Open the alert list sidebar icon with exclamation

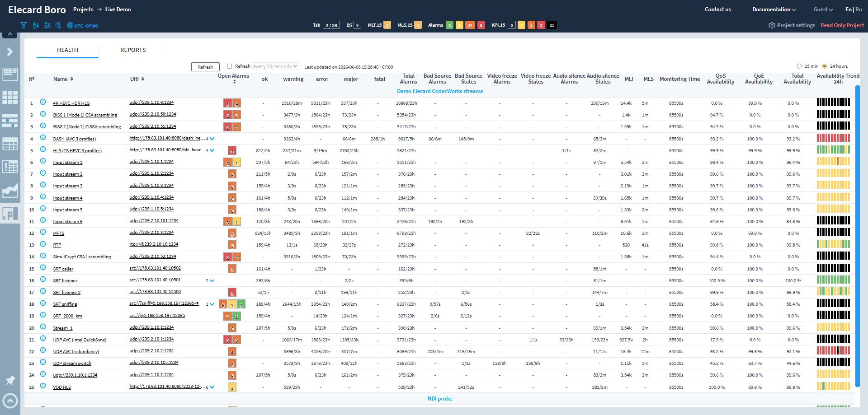pyautogui.click(x=10, y=167)
